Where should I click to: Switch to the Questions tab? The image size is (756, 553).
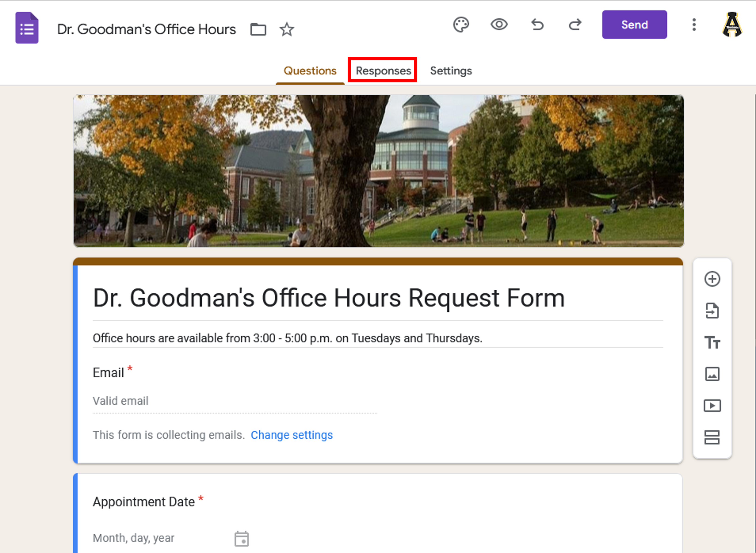310,71
